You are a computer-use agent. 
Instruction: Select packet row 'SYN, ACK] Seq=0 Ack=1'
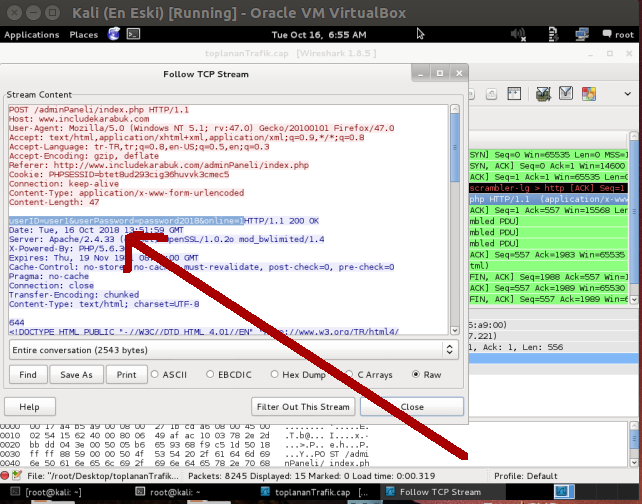(548, 166)
